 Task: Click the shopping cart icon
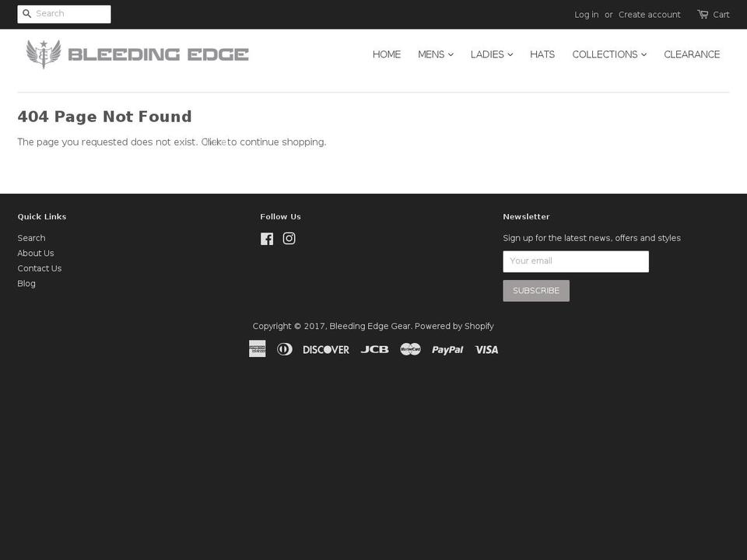pos(702,14)
